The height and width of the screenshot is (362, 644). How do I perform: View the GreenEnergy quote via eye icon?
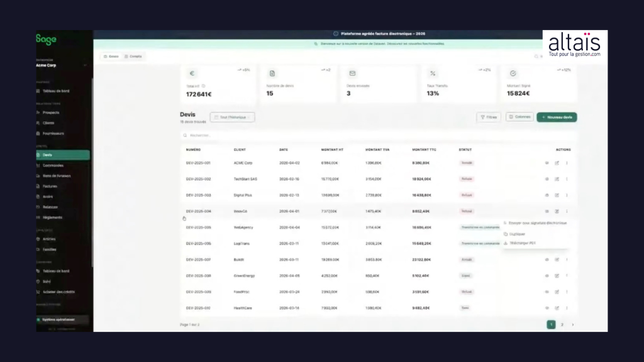547,276
